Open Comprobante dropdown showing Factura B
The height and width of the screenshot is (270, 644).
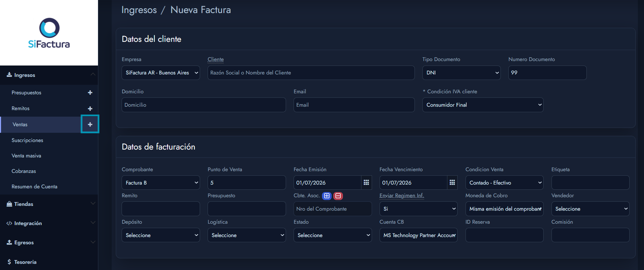click(161, 183)
